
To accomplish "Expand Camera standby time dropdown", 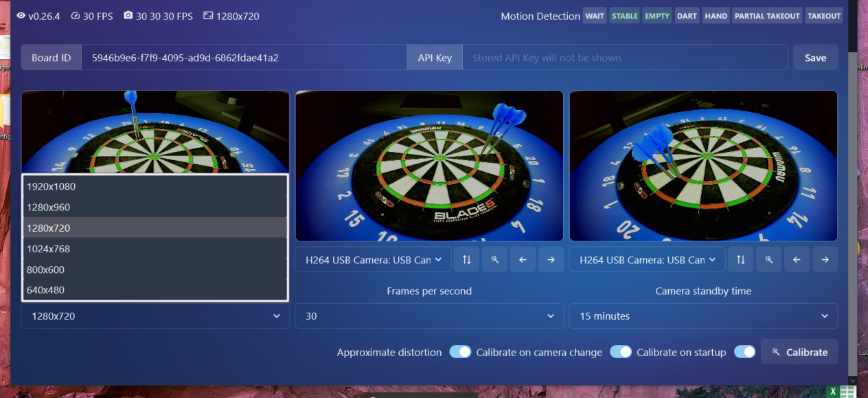I will click(703, 316).
